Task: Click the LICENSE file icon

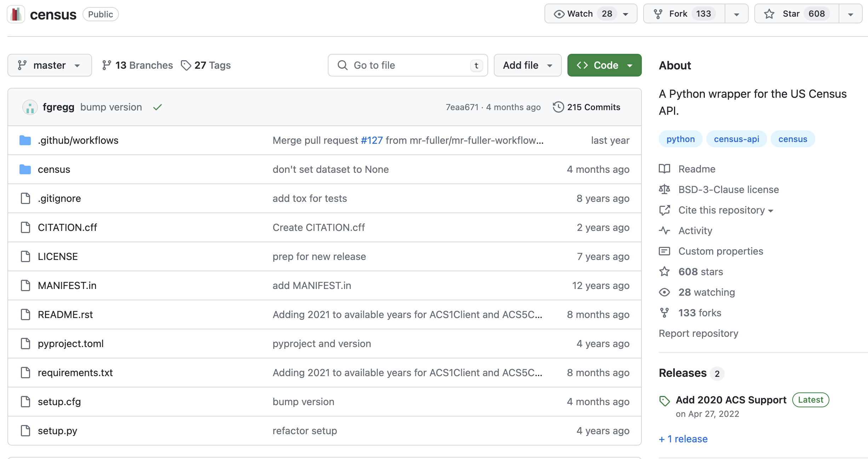Action: [x=25, y=256]
